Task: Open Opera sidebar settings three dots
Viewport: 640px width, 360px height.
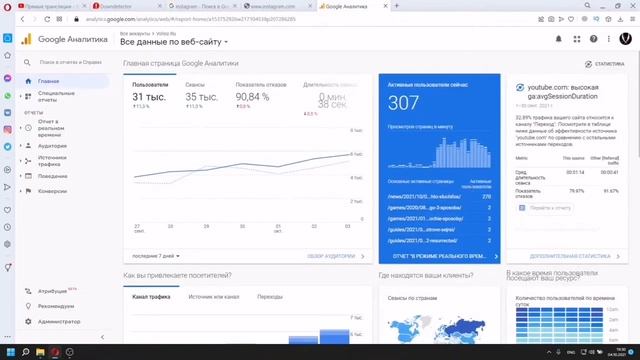Action: pos(7,337)
